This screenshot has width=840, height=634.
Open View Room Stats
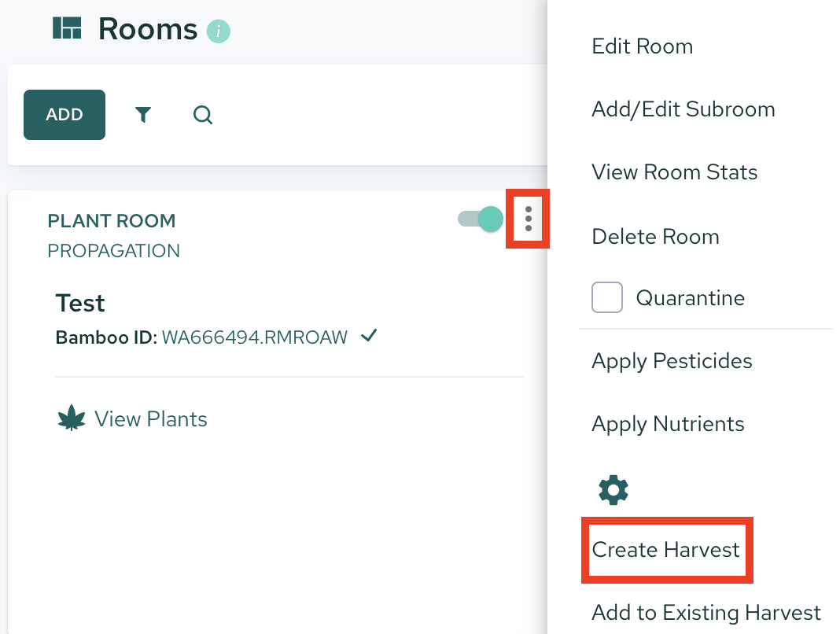[x=675, y=172]
